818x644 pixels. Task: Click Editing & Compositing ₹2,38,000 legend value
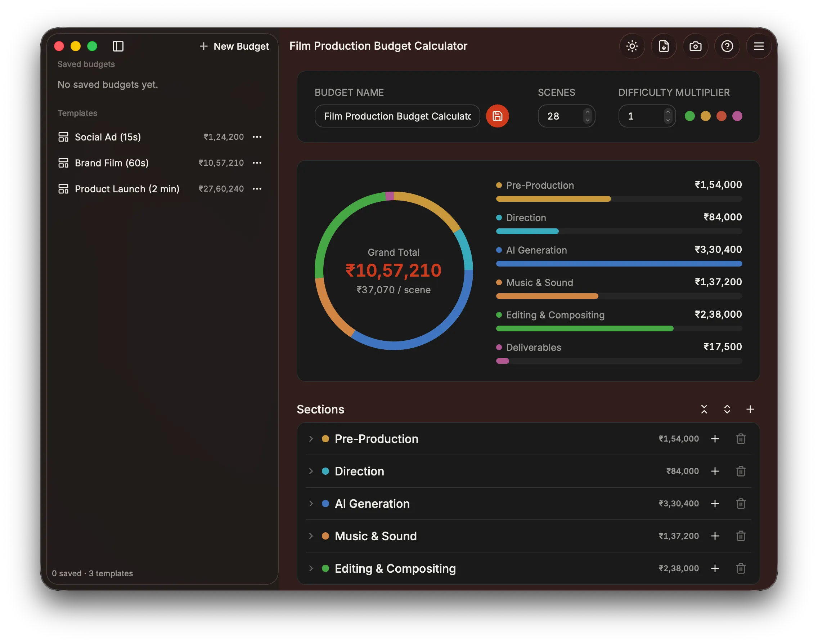tap(718, 314)
